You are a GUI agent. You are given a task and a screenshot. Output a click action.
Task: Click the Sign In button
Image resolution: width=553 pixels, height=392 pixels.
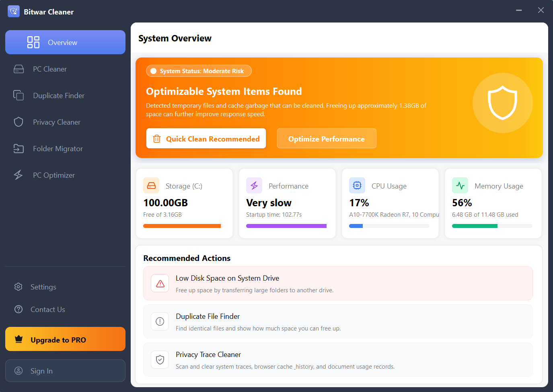coord(65,371)
